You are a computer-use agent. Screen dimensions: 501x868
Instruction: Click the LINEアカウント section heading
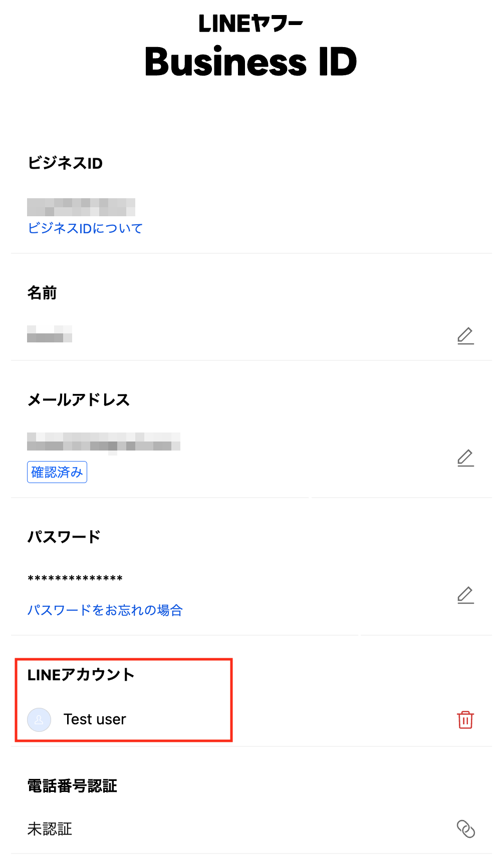click(x=81, y=675)
